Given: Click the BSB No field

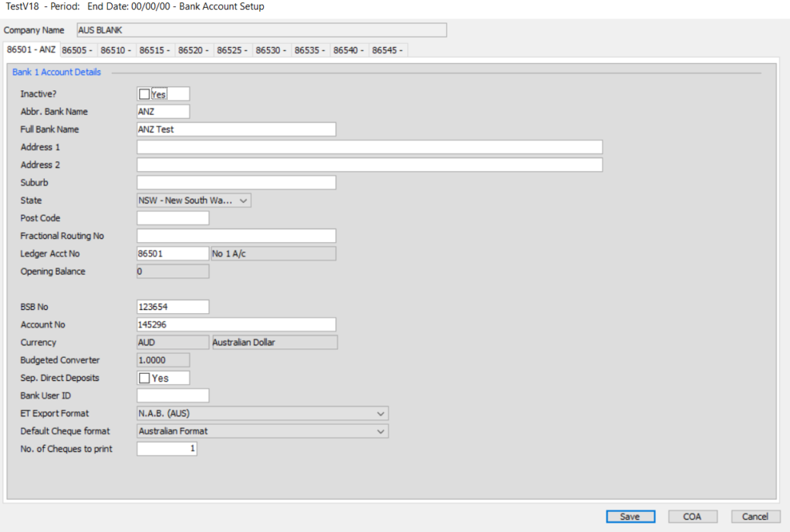Looking at the screenshot, I should pyautogui.click(x=172, y=306).
